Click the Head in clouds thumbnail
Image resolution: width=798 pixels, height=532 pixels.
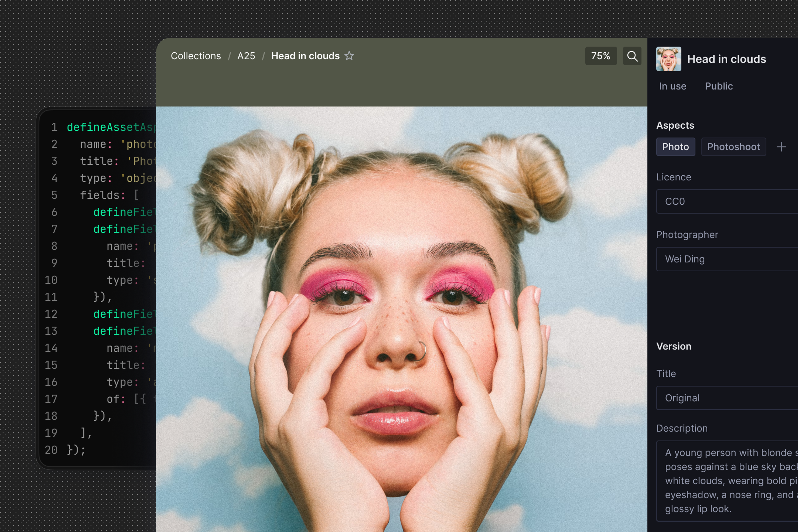pyautogui.click(x=668, y=59)
